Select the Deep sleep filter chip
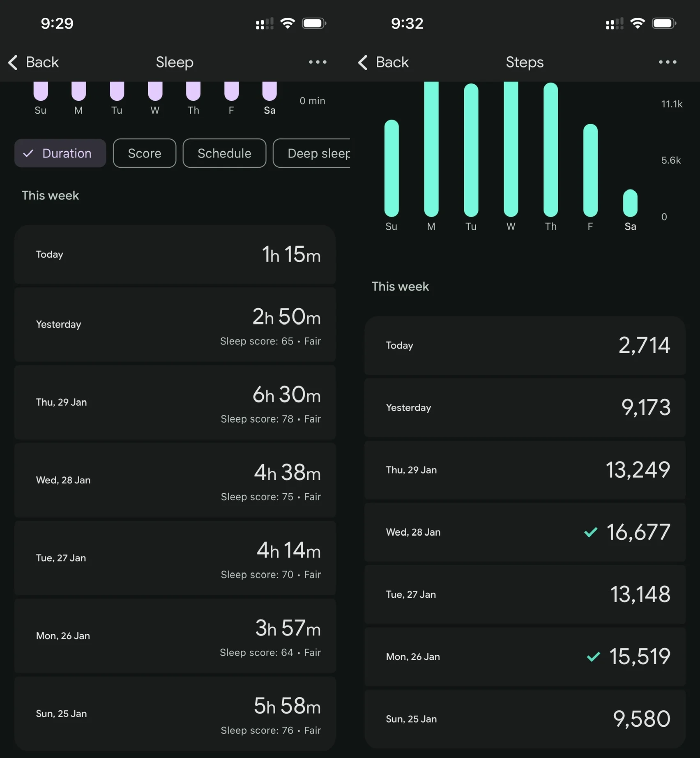The height and width of the screenshot is (758, 700). pos(312,153)
